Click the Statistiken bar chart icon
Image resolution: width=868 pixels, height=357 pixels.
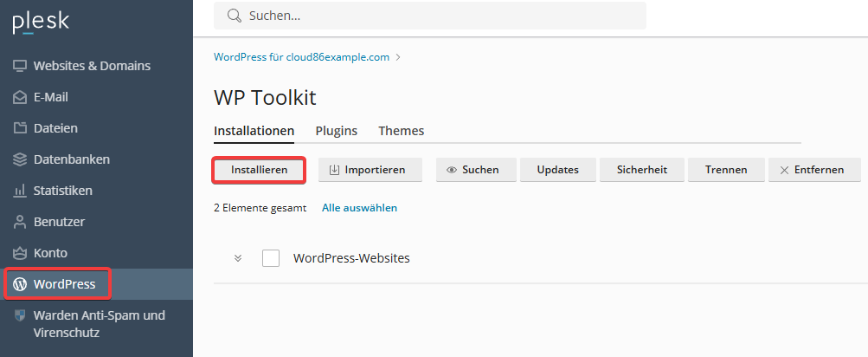point(20,191)
